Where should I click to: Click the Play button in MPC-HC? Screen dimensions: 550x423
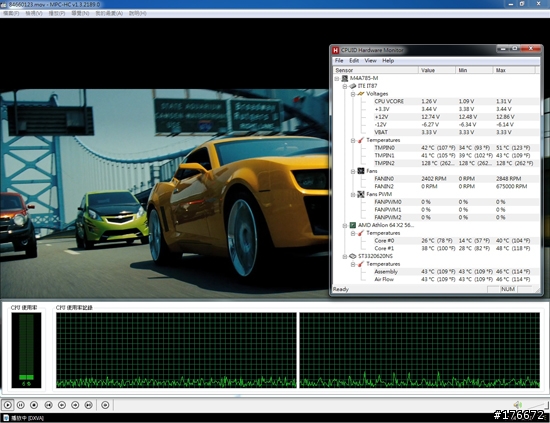tap(7, 405)
